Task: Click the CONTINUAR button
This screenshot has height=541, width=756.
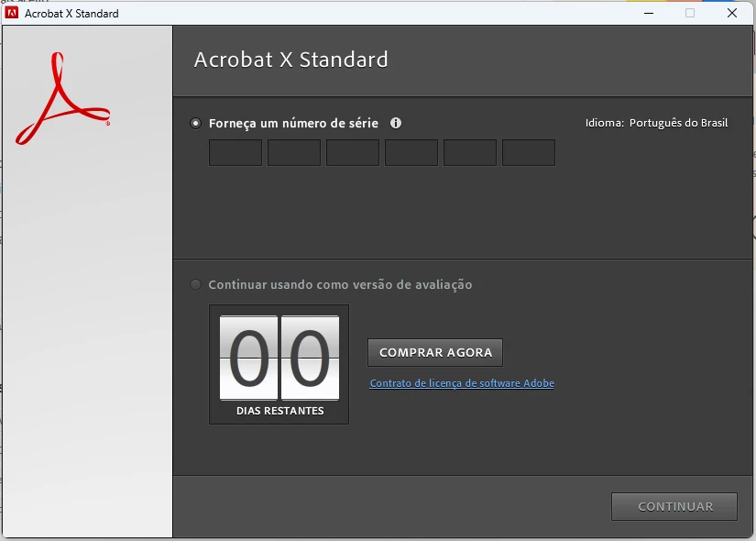Action: [674, 507]
